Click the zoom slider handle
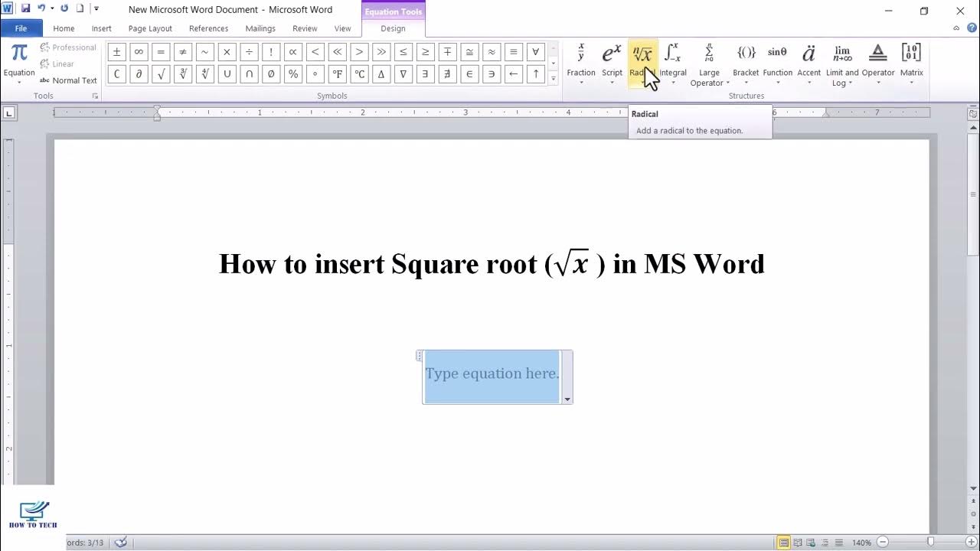The image size is (980, 551). pyautogui.click(x=931, y=542)
